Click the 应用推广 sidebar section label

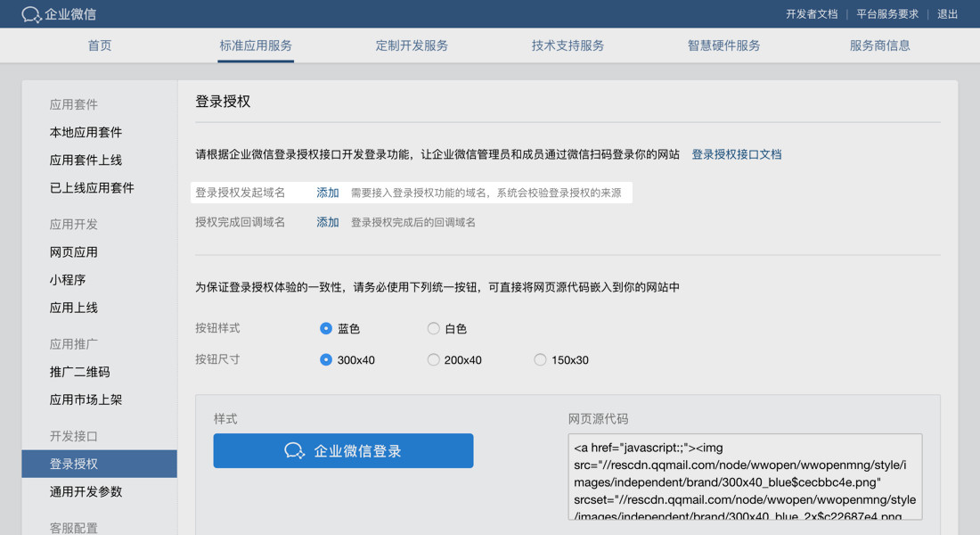pyautogui.click(x=74, y=344)
